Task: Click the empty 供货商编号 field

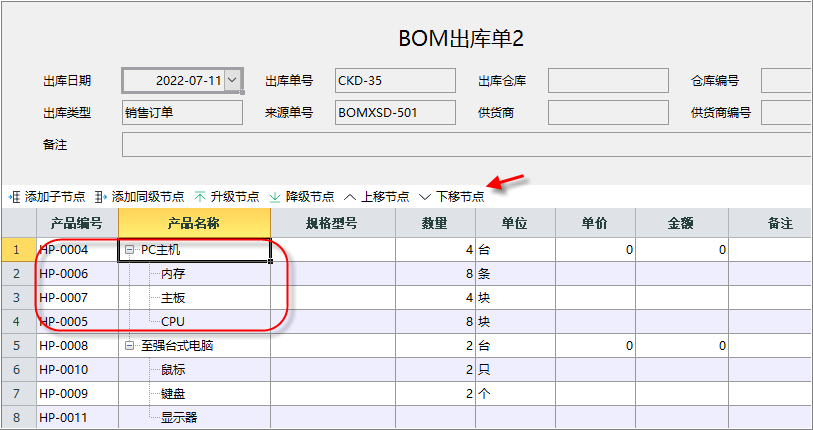Action: [787, 113]
